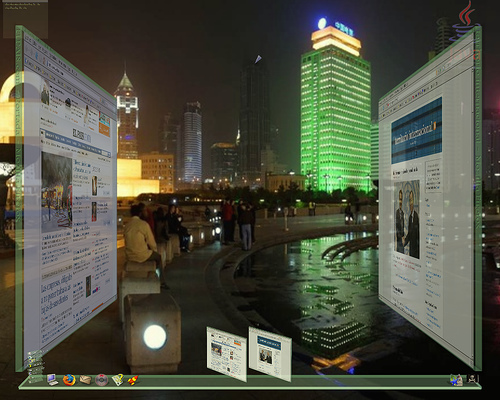This screenshot has height=400, width=500.
Task: Open the computer terminal icon in the taskbar
Action: pos(52,380)
